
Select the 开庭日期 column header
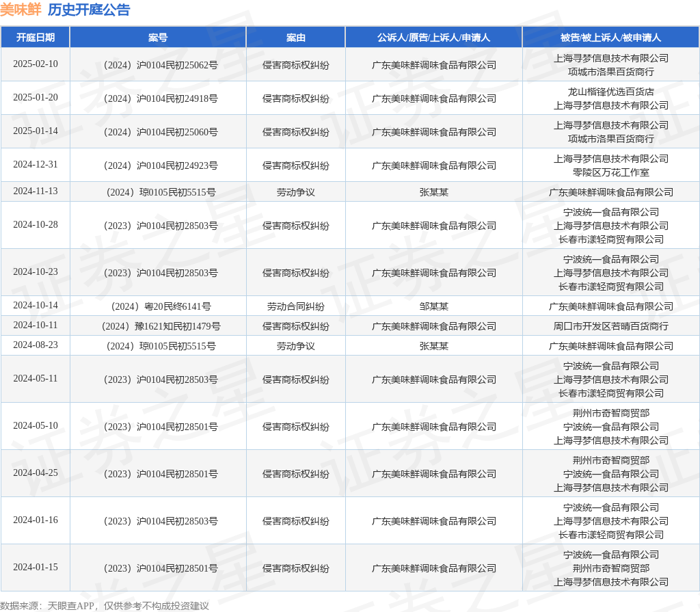click(36, 38)
